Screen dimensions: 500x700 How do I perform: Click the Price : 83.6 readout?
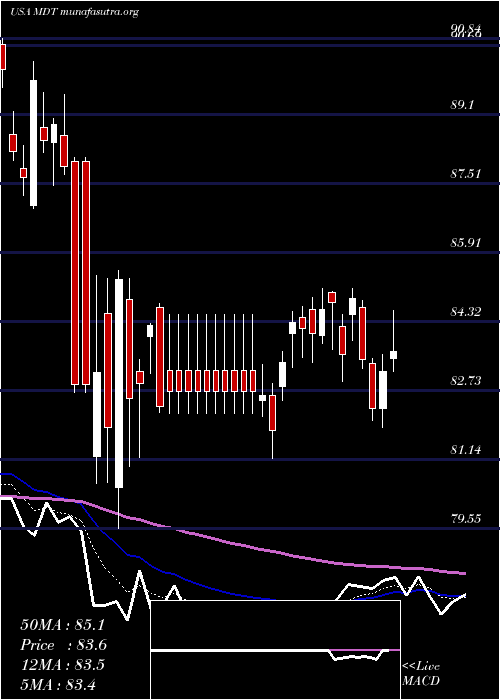tap(63, 645)
